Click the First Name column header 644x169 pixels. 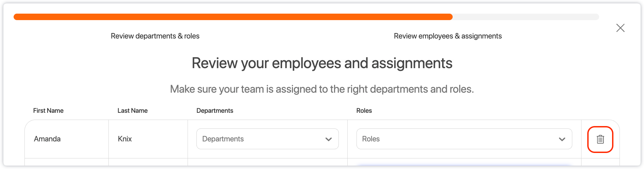(48, 111)
